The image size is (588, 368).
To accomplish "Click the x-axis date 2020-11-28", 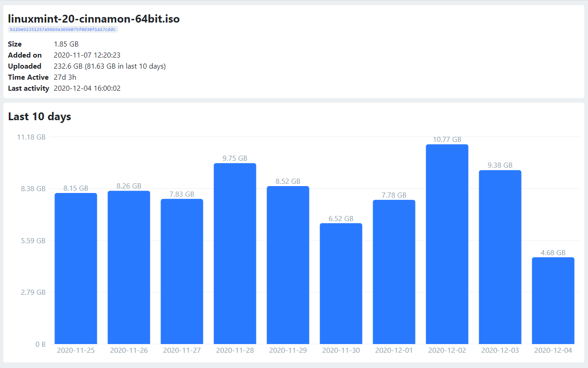I will pos(235,350).
